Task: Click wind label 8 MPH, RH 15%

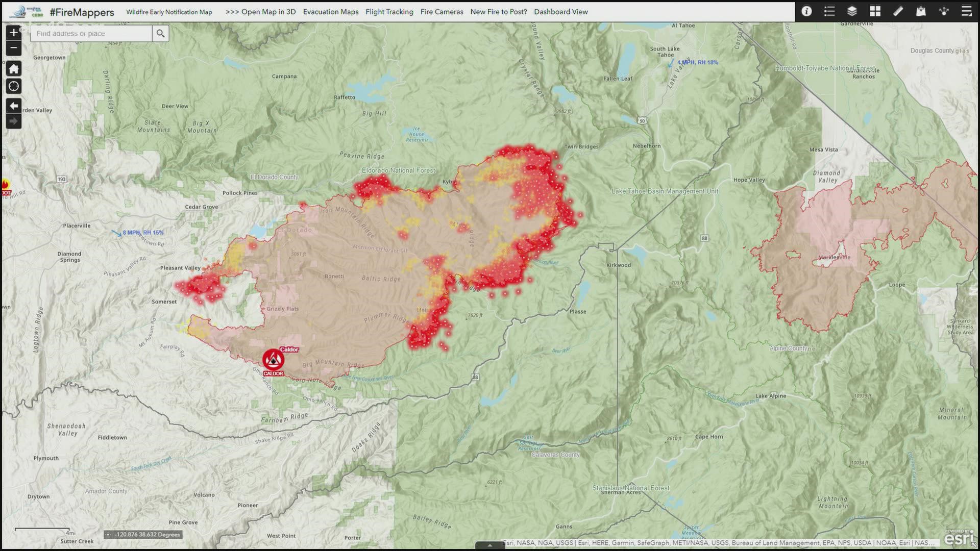Action: (143, 233)
